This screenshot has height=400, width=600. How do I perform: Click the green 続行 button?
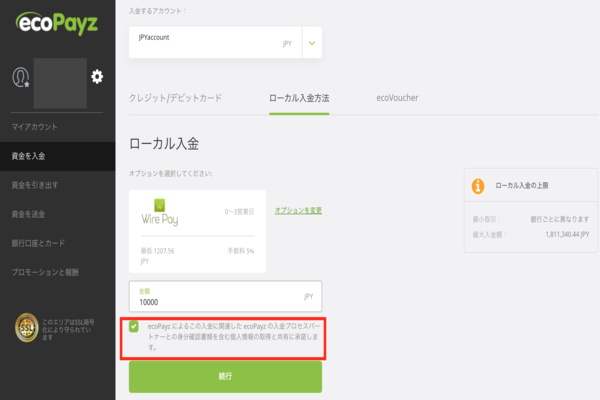pyautogui.click(x=225, y=377)
